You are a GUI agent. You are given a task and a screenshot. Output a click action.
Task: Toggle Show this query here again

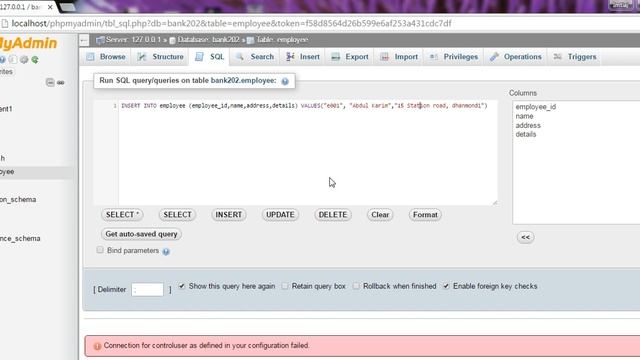click(x=182, y=286)
